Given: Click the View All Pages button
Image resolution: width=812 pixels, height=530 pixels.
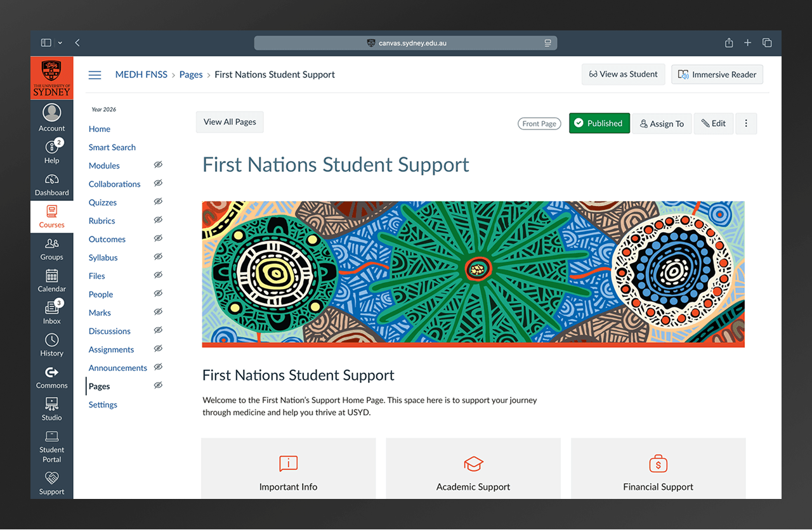Looking at the screenshot, I should point(230,122).
